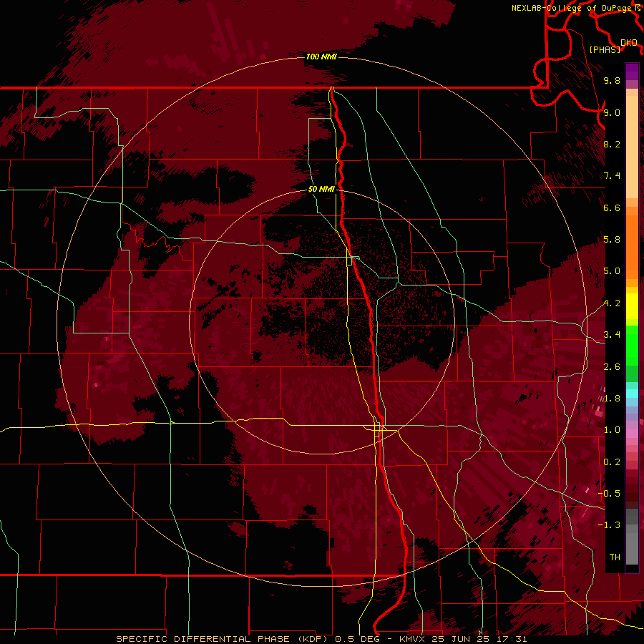Pick the cyan segment of the color bar
Image resolution: width=644 pixels, height=644 pixels.
pyautogui.click(x=632, y=393)
